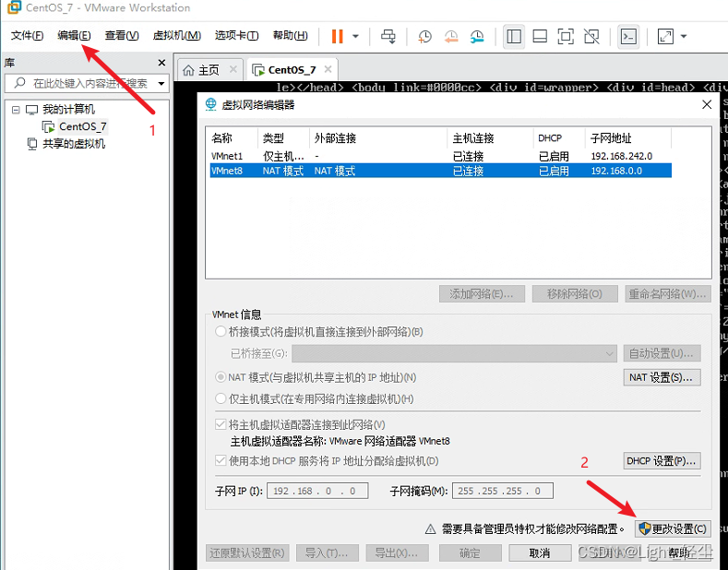Screen dimensions: 728x570
Task: Click the 导入(T) button
Action: click(327, 553)
